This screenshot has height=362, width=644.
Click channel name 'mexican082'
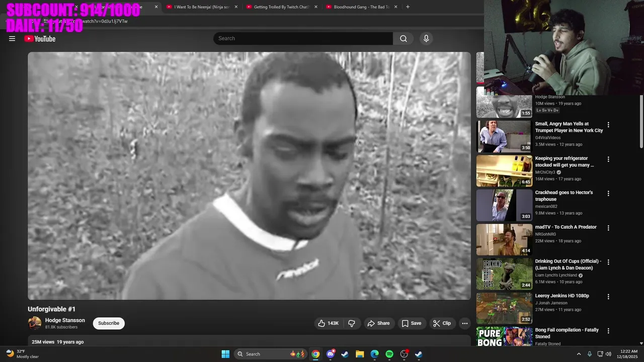(546, 207)
